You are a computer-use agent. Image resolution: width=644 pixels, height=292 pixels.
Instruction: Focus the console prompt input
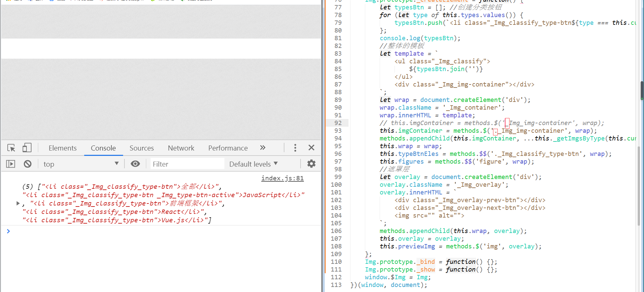click(164, 231)
